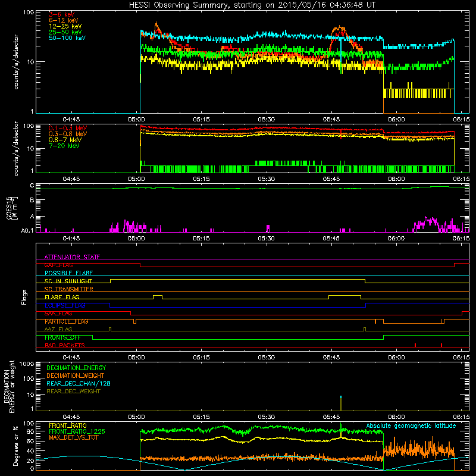Pick the ATTENUATOR_STATE flag label
Viewport: 476px width, 476px height.
(x=72, y=257)
